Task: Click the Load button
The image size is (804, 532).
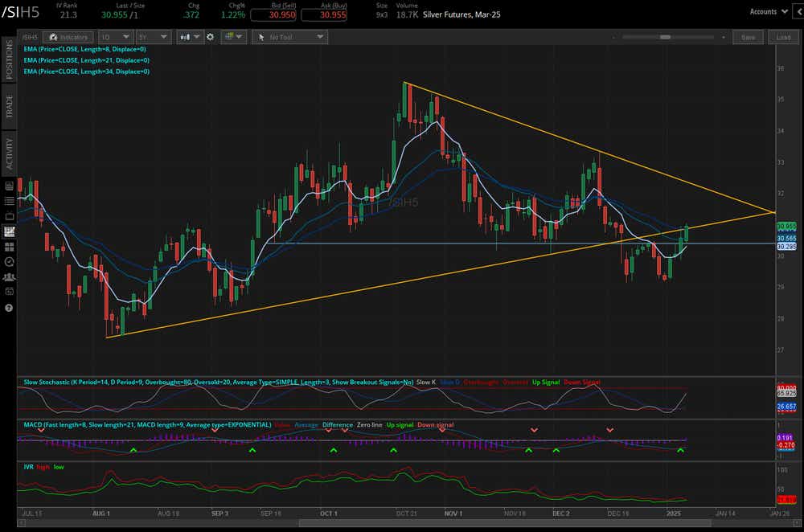Action: [x=783, y=37]
